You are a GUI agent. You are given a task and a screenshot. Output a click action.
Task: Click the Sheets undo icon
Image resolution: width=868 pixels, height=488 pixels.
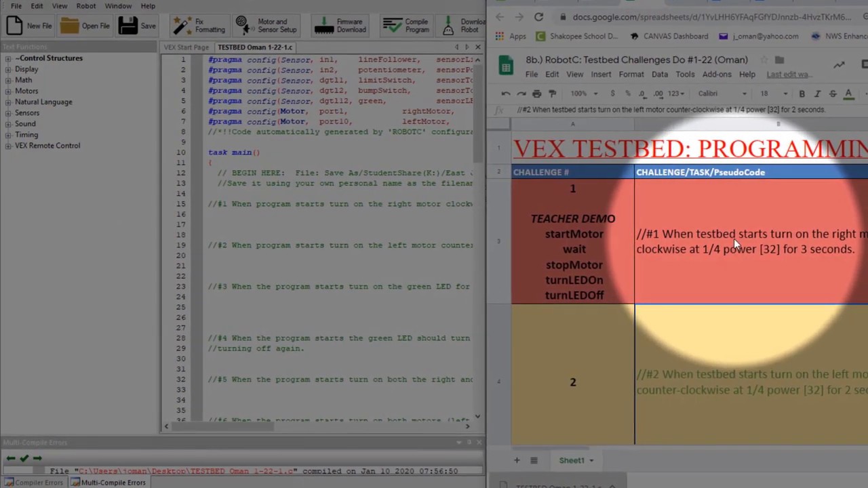[x=506, y=94]
